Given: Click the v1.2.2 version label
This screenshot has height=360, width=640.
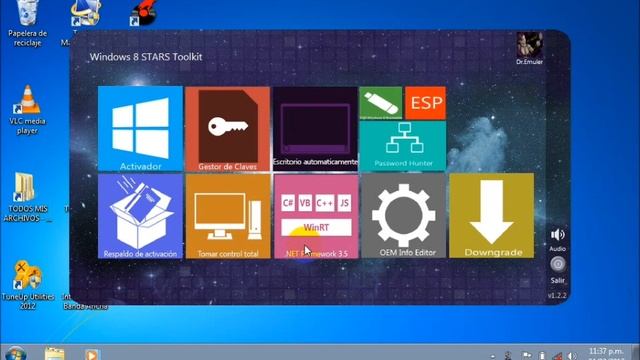Looking at the screenshot, I should point(557,295).
